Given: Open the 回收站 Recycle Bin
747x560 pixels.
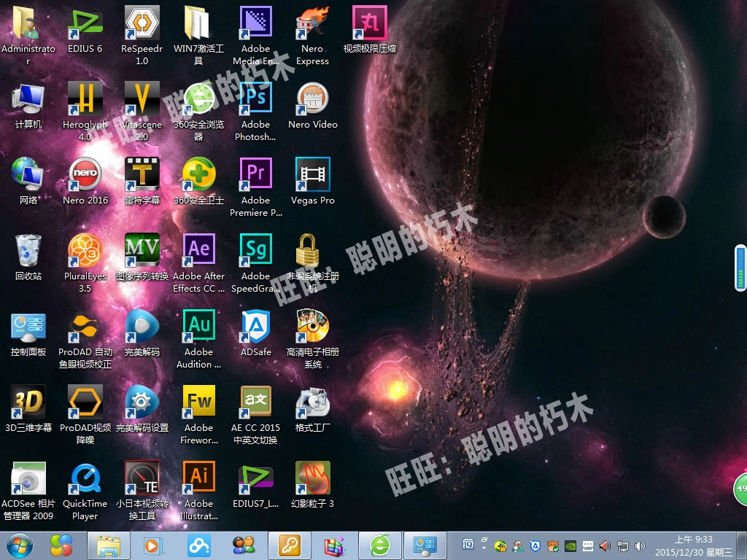Looking at the screenshot, I should pyautogui.click(x=28, y=250).
